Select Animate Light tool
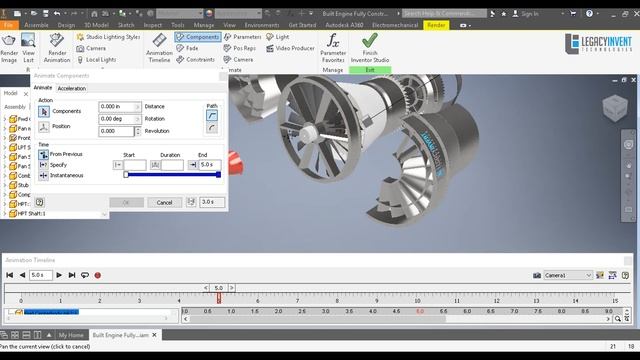 (278, 37)
